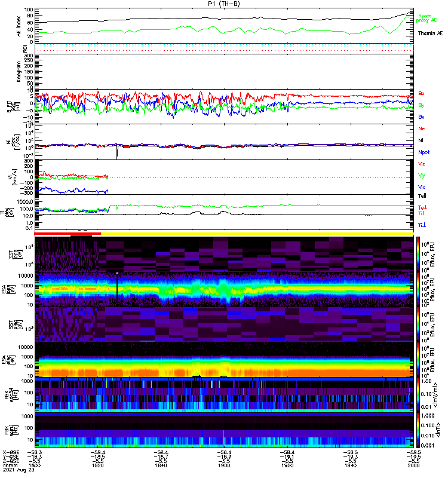This screenshot has width=448, height=478.
Task: Click the ESA ions spectrogram panel
Action: tap(225, 289)
